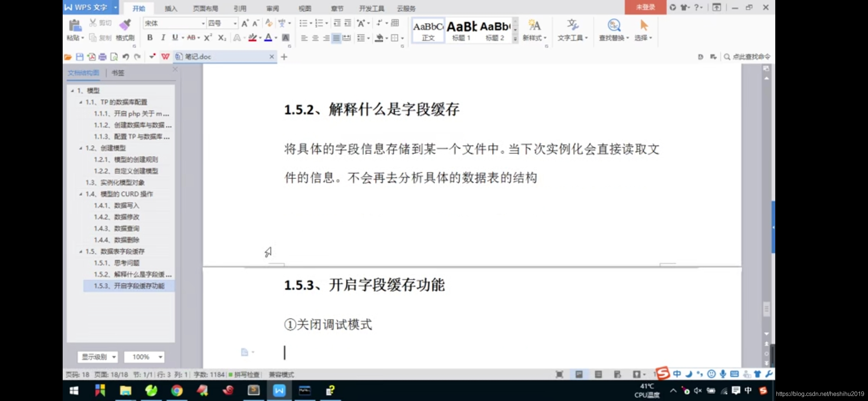
Task: Open the 文字工具 text tools button
Action: [x=573, y=30]
